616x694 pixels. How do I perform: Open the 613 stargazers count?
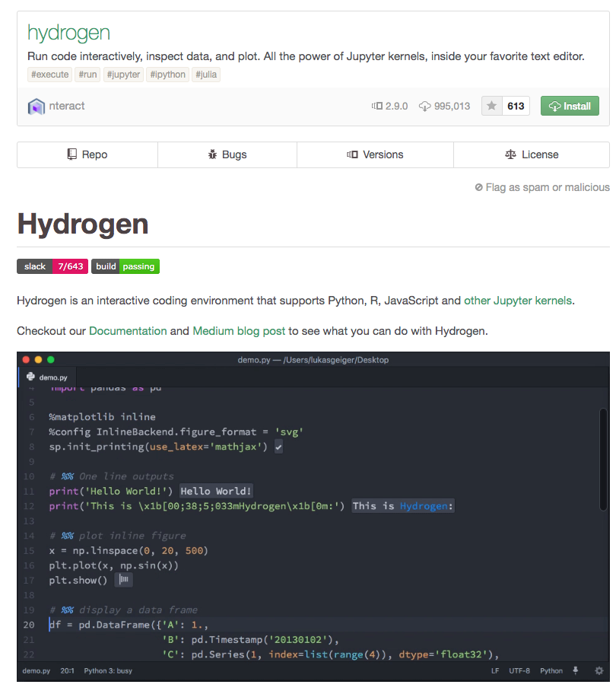516,106
